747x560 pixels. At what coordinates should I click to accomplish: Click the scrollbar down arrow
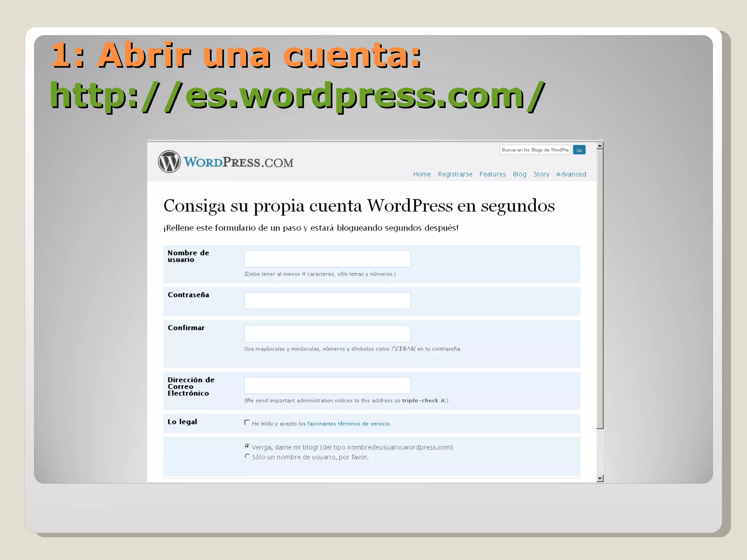point(600,478)
